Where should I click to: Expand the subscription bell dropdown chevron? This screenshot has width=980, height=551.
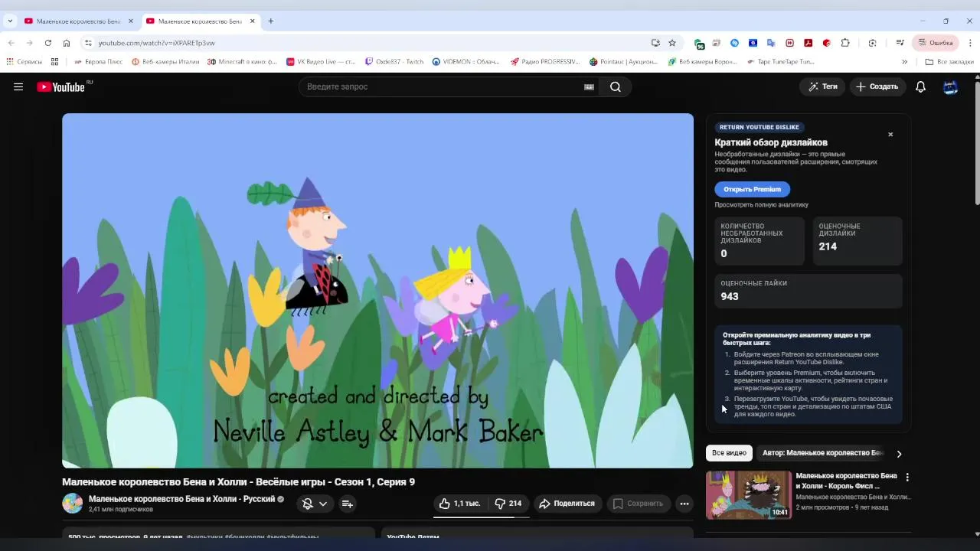pyautogui.click(x=323, y=504)
